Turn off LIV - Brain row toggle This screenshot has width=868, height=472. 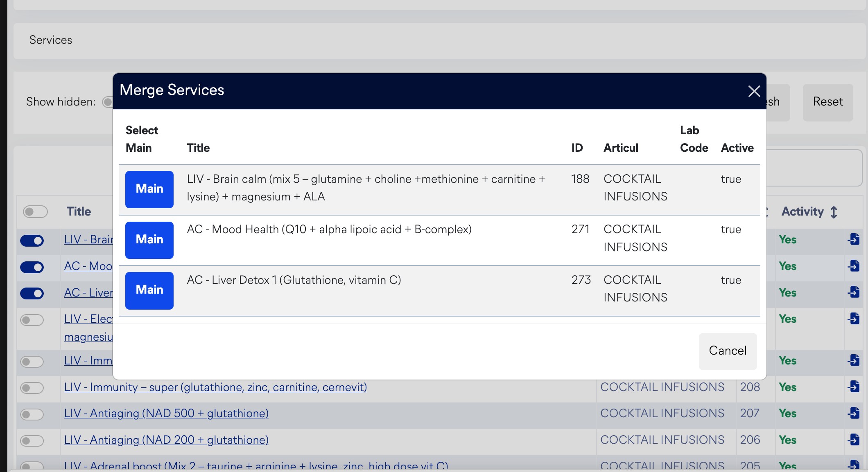[32, 240]
